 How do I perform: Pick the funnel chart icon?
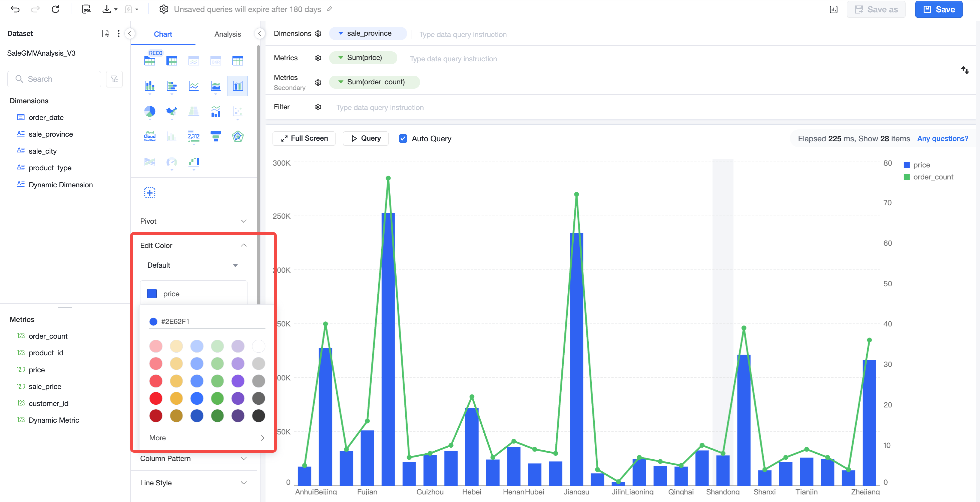(x=216, y=136)
